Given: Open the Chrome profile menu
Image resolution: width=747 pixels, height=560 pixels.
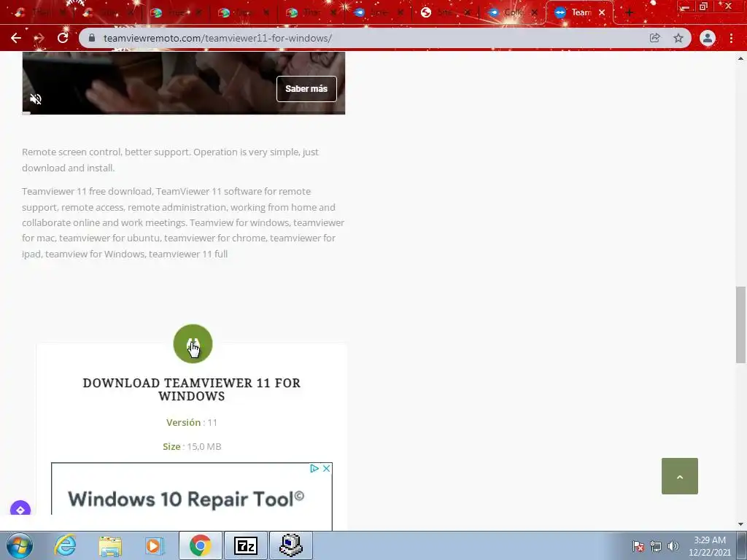Looking at the screenshot, I should click(708, 38).
